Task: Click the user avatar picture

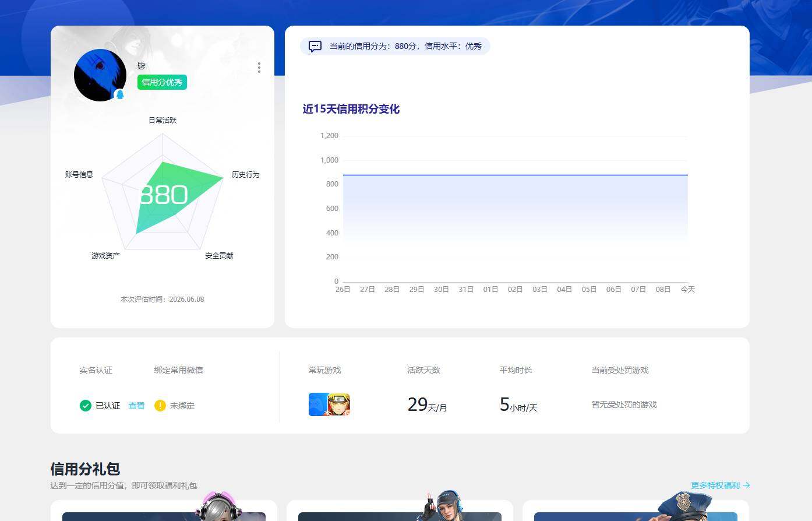Action: pyautogui.click(x=100, y=75)
